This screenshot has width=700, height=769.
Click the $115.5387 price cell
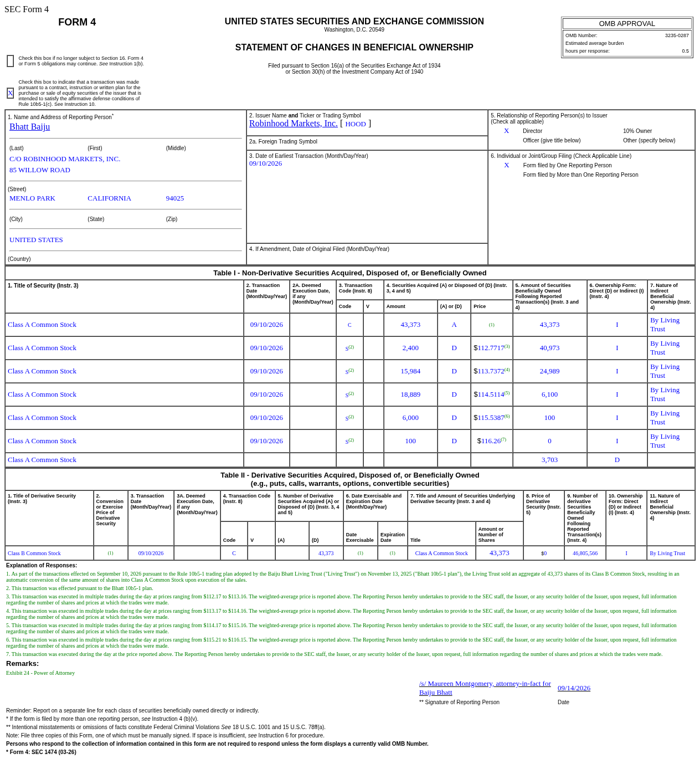pos(492,418)
